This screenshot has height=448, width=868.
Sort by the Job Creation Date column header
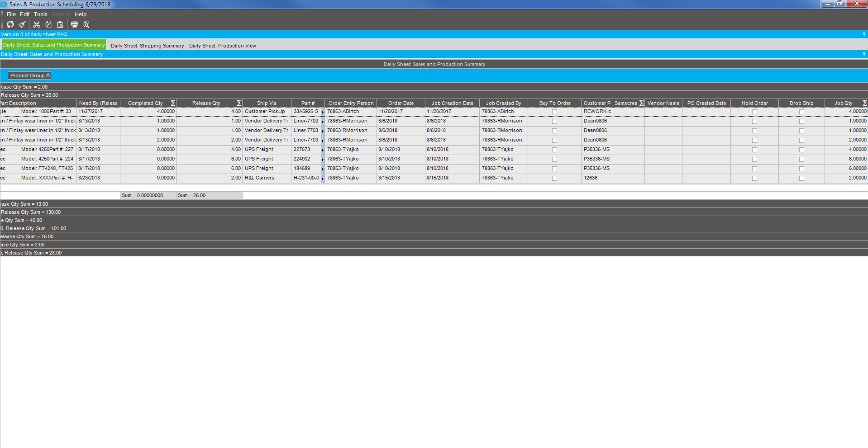[453, 103]
